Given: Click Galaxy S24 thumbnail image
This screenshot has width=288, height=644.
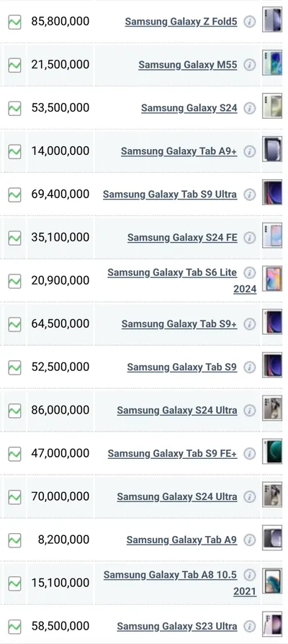Looking at the screenshot, I should [x=272, y=106].
